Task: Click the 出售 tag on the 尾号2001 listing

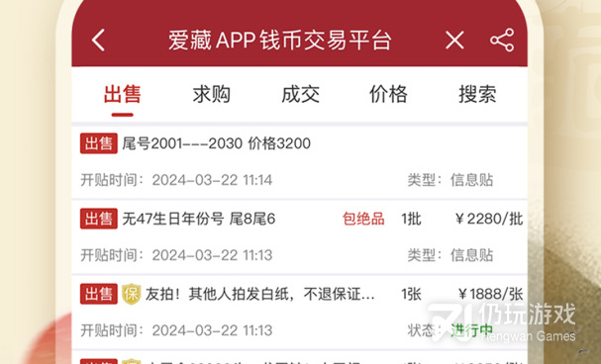Action: [x=99, y=143]
